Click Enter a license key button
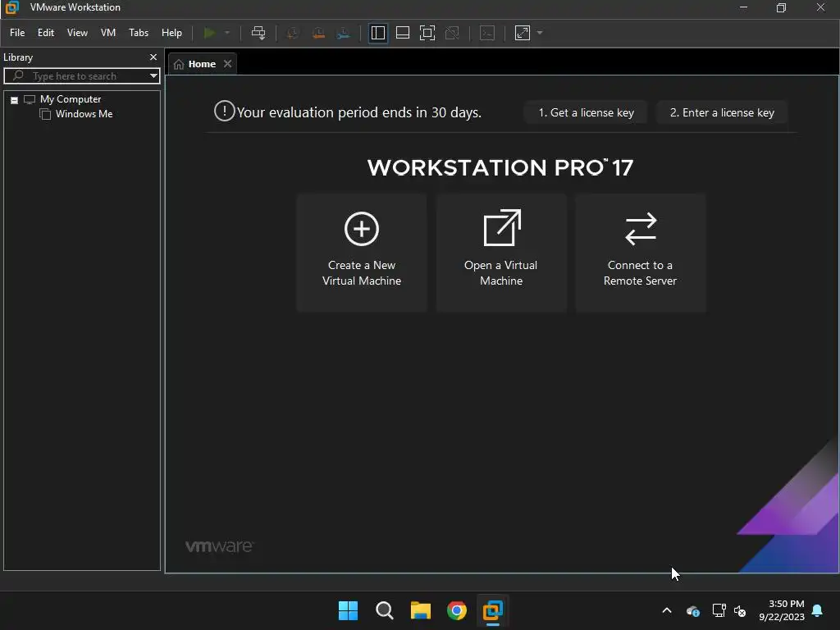Screen dimensions: 840x630 pyautogui.click(x=722, y=112)
